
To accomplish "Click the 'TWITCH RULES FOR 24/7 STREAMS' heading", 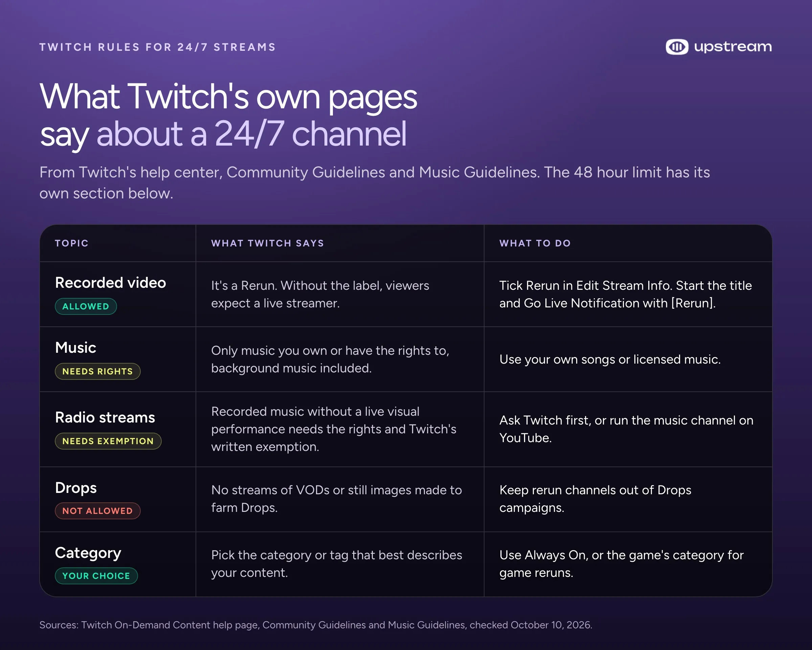I will point(158,47).
